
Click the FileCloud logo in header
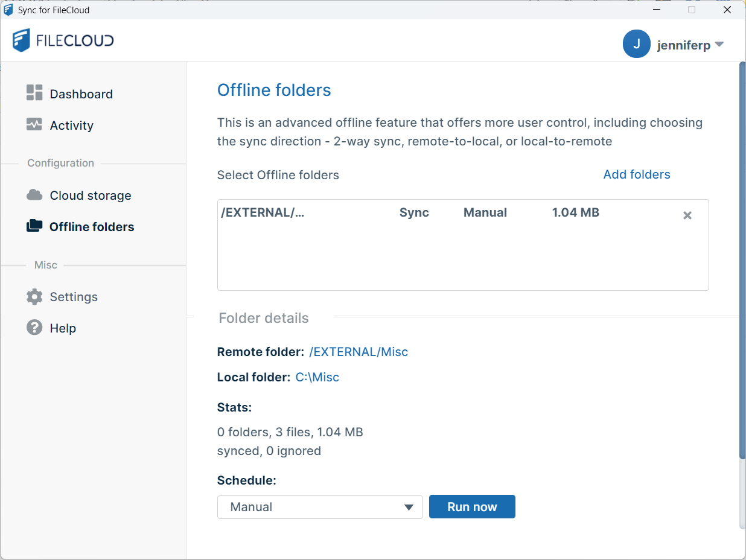tap(63, 40)
